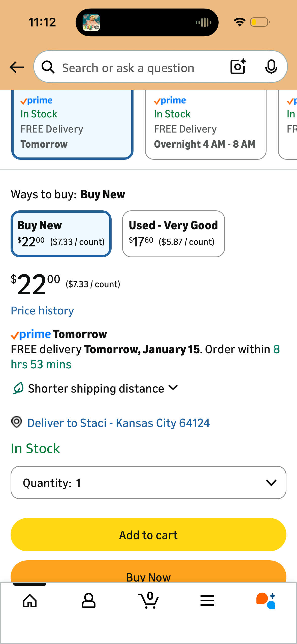Open the Quantity dropdown
The height and width of the screenshot is (644, 297).
[x=148, y=482]
